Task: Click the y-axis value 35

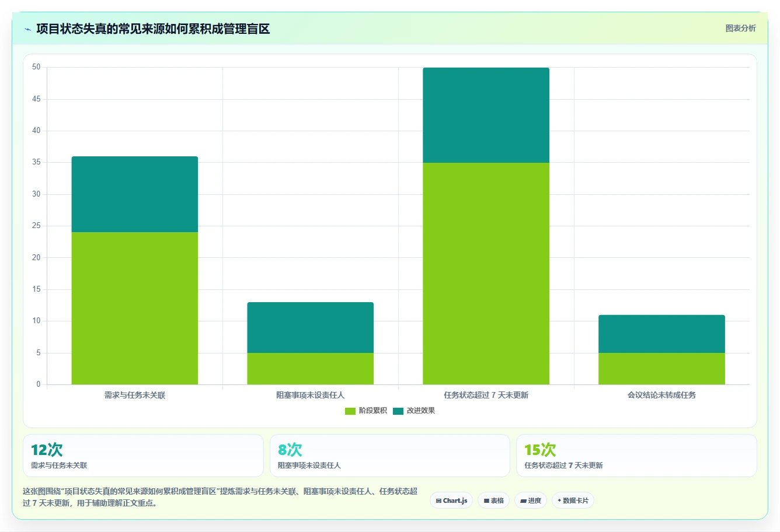Action: 36,162
